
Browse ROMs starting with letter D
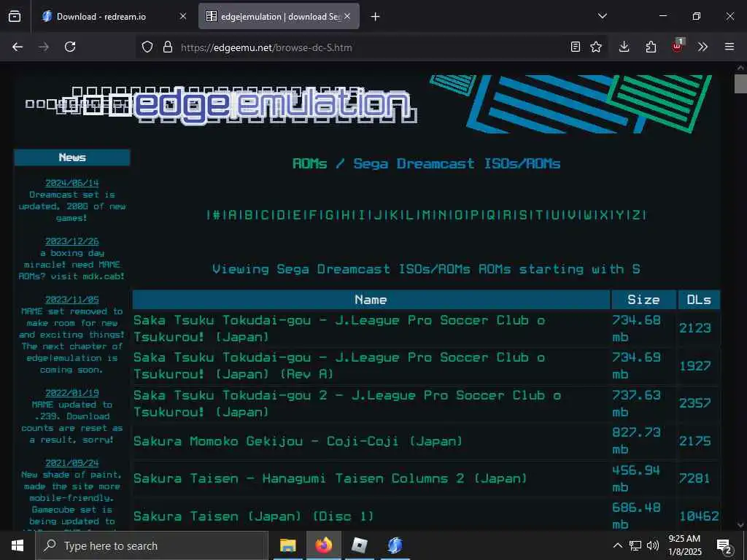[281, 215]
